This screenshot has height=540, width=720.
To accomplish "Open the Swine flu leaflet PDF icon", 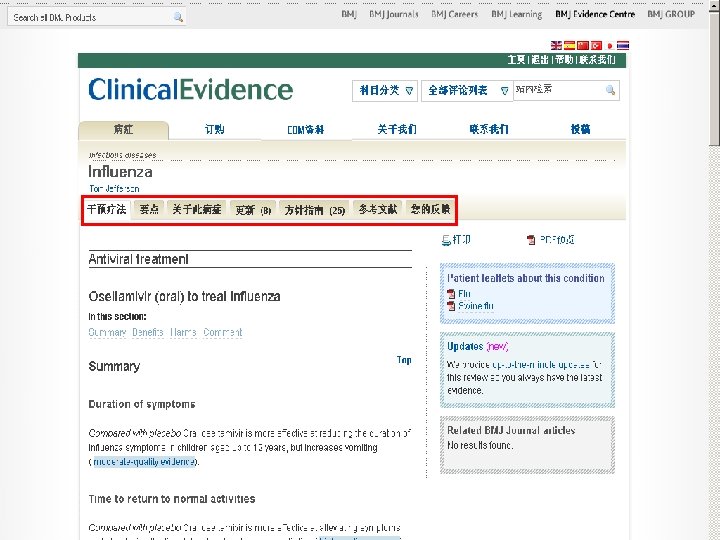I will click(x=451, y=306).
